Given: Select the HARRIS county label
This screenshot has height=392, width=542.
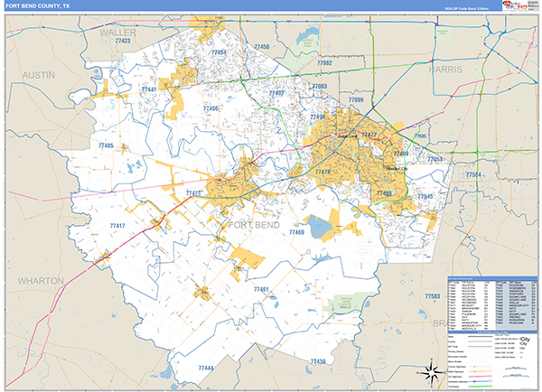Looking at the screenshot, I should pyautogui.click(x=444, y=69).
